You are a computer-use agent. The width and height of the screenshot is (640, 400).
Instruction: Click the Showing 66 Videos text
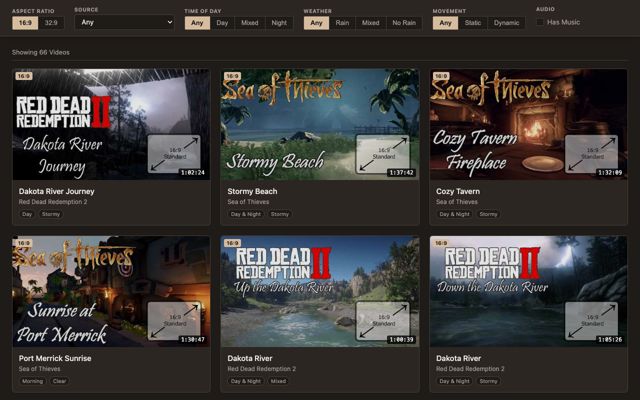(41, 52)
